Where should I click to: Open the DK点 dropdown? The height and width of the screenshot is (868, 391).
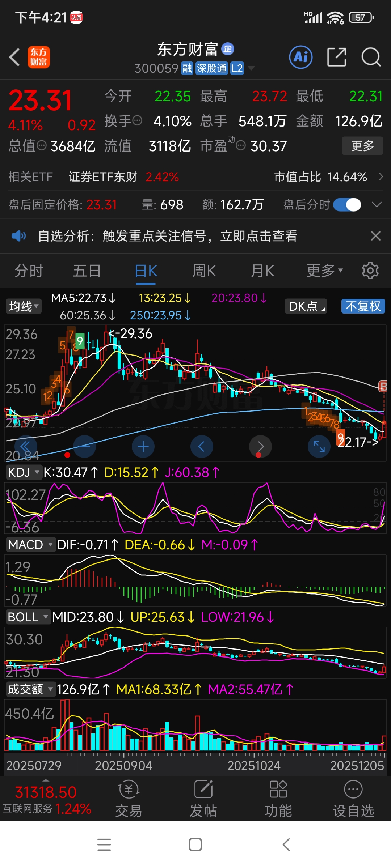coord(306,306)
